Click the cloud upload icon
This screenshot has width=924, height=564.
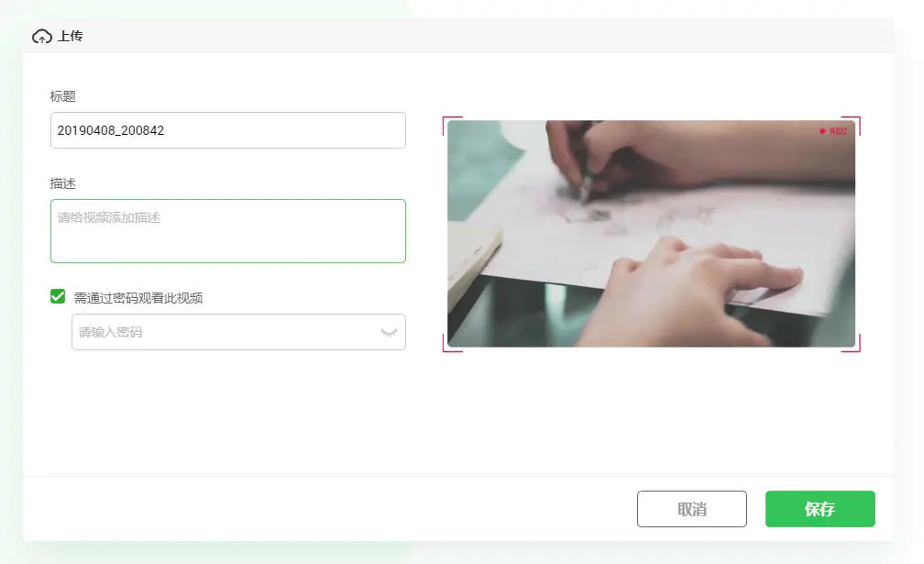click(x=42, y=37)
